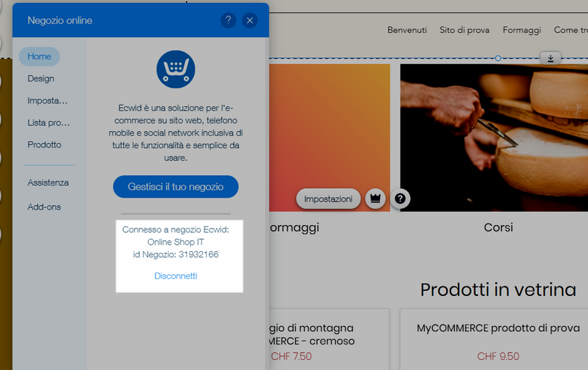588x370 pixels.
Task: Switch to Prodotto tab
Action: (44, 144)
